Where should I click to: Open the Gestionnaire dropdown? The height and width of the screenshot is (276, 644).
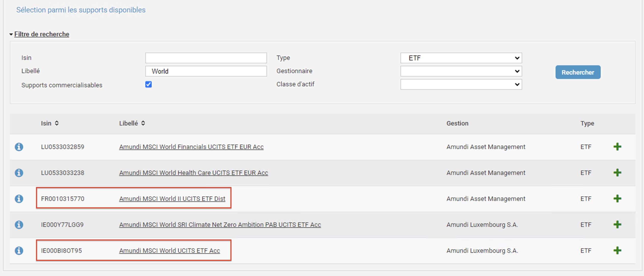461,71
